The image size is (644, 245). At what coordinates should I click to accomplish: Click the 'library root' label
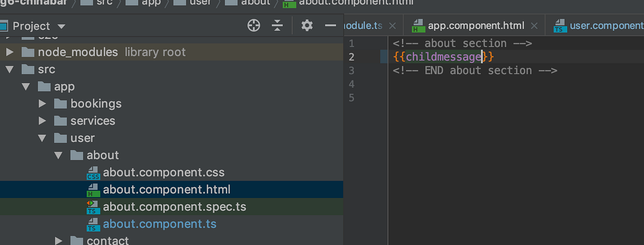[155, 52]
